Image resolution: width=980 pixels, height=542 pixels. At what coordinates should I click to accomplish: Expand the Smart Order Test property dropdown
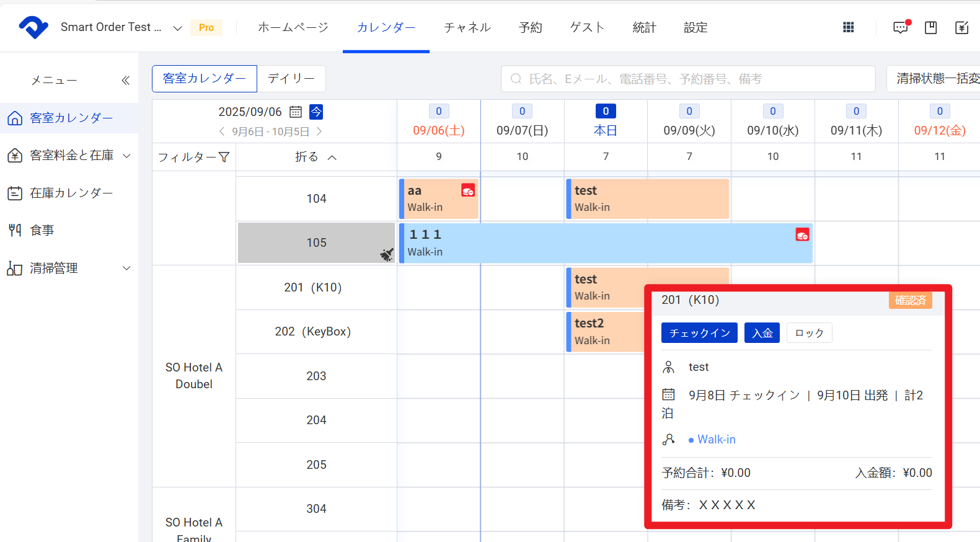click(177, 28)
